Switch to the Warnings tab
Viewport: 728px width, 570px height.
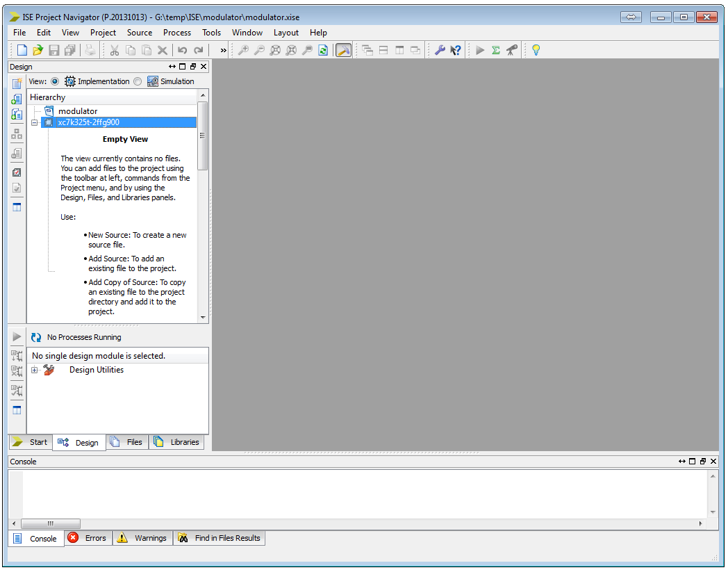coord(142,538)
